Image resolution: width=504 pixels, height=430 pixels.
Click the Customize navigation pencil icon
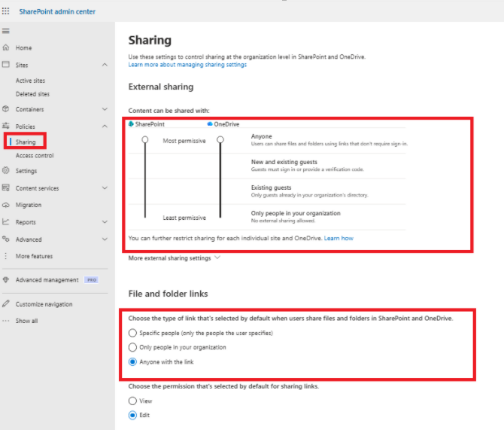(x=6, y=303)
